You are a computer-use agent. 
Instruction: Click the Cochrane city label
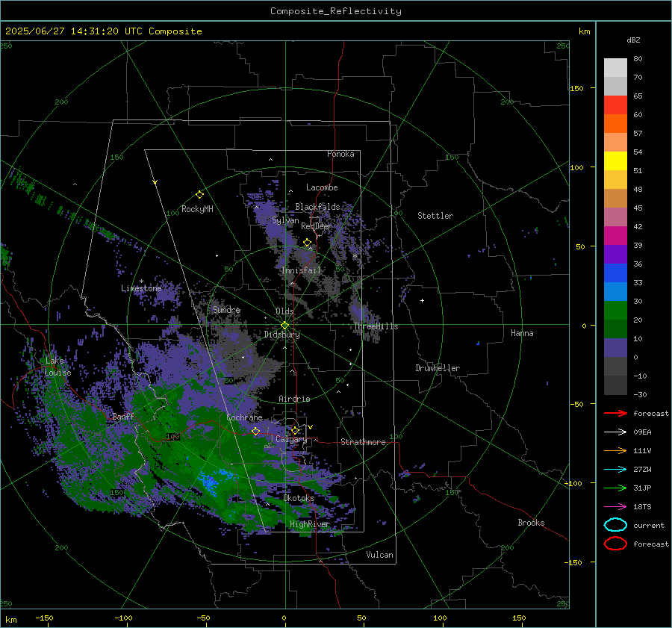244,417
